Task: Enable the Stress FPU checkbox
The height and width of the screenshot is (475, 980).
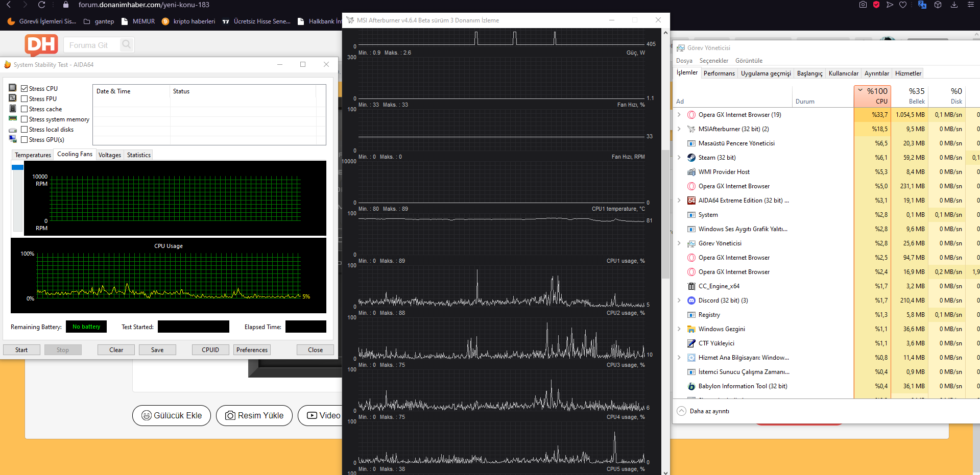Action: pyautogui.click(x=24, y=99)
